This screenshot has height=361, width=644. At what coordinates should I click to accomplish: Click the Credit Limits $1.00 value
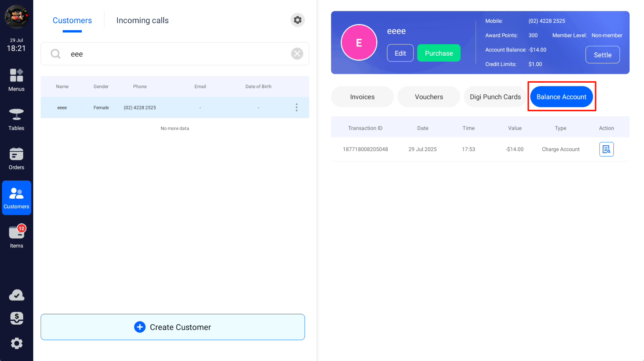click(x=535, y=64)
